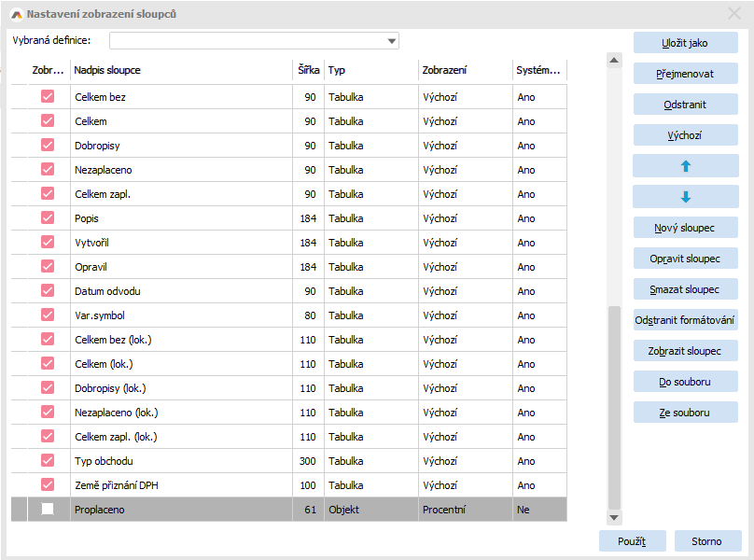The image size is (754, 560).
Task: Select the Země přiznání DPH row
Action: (181, 485)
